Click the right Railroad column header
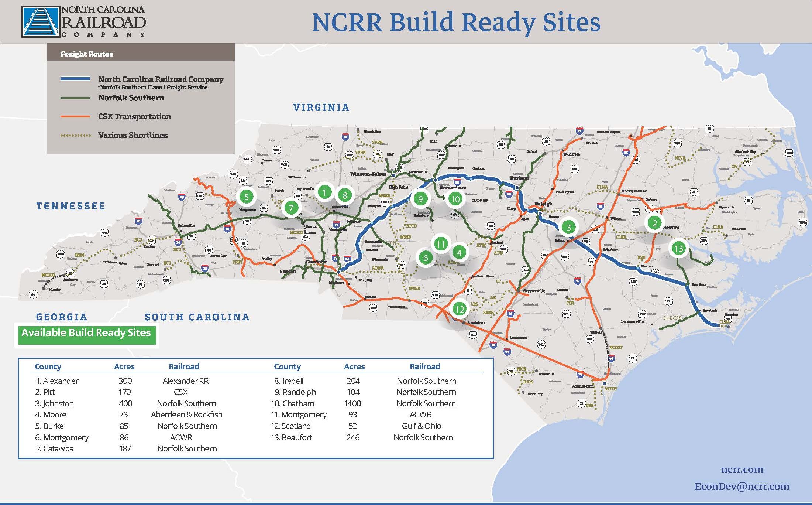Image resolution: width=812 pixels, height=505 pixels. [425, 366]
